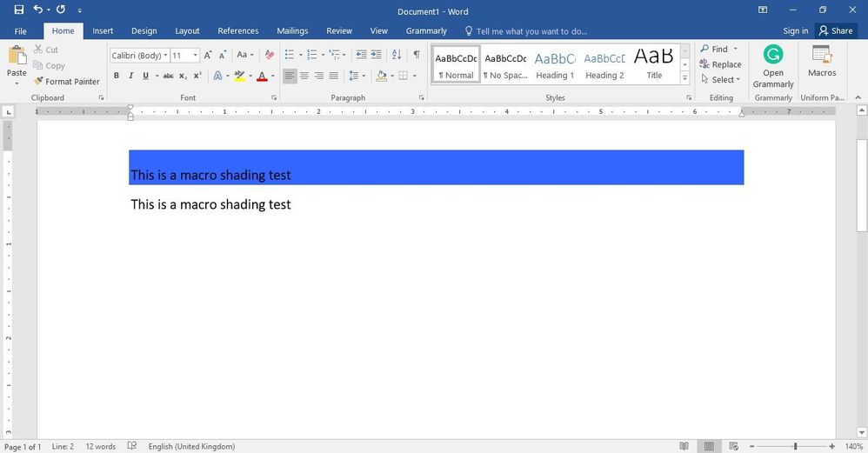
Task: Toggle underline formatting
Action: (145, 76)
